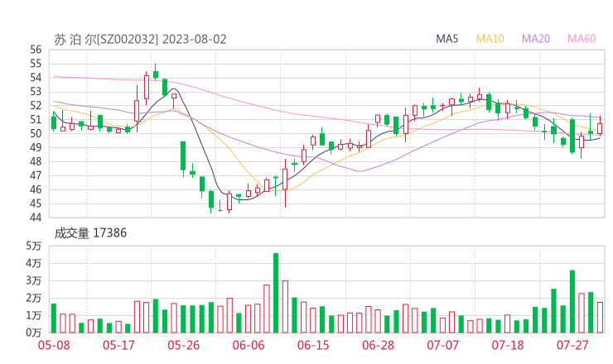
Task: Click the MA60 legend label
Action: click(x=582, y=39)
